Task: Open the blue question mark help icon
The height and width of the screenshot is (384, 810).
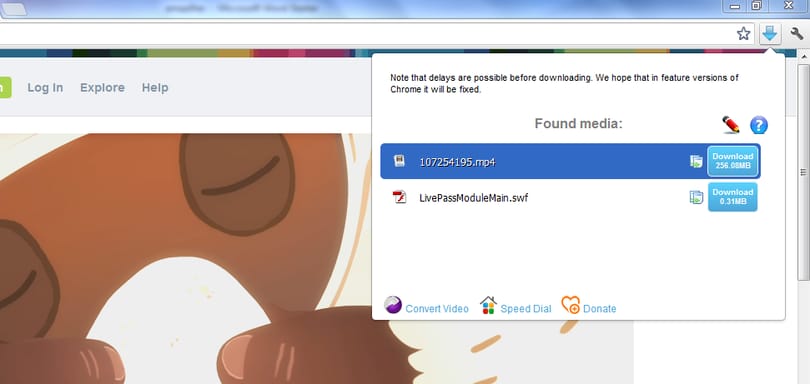Action: [x=759, y=125]
